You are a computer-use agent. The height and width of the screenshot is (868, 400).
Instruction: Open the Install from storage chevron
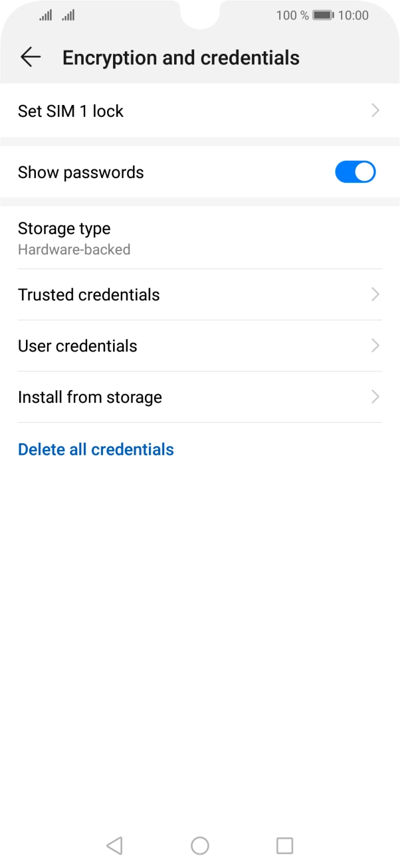click(x=375, y=397)
